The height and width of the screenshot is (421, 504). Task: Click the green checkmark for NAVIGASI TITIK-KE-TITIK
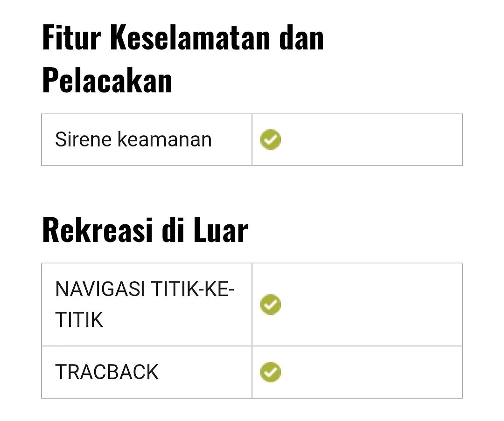pos(271,304)
